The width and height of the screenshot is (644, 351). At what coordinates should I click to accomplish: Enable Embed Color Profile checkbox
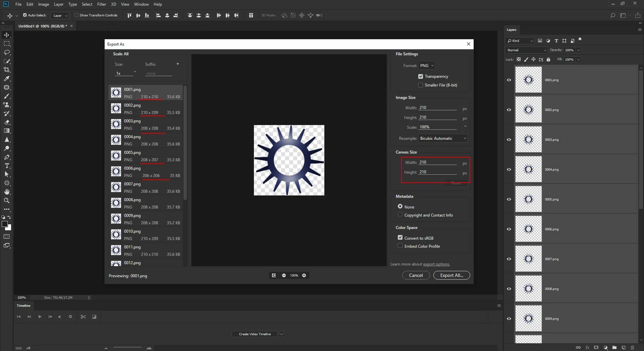coord(400,246)
